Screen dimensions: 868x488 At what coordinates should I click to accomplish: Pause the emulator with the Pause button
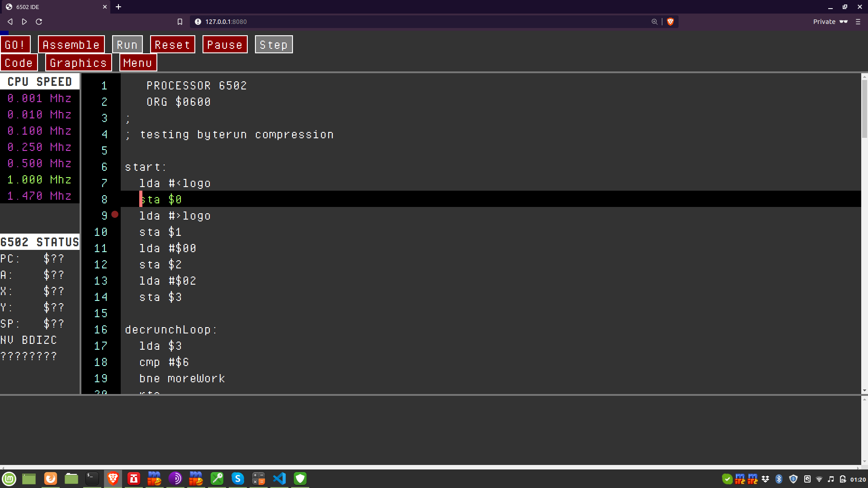225,45
